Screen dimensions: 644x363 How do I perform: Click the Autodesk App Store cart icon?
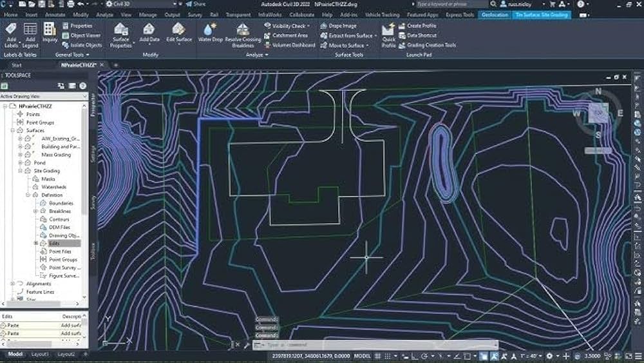[x=553, y=4]
